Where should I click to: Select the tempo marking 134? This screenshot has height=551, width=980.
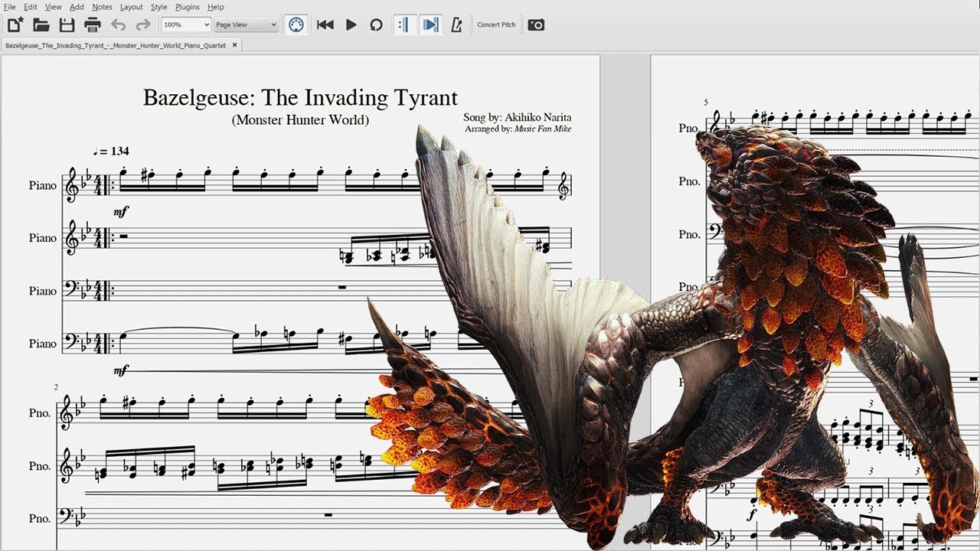tap(111, 152)
